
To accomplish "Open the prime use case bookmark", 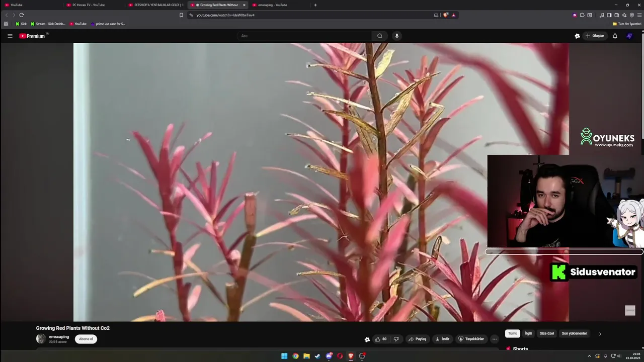I will 108,24.
